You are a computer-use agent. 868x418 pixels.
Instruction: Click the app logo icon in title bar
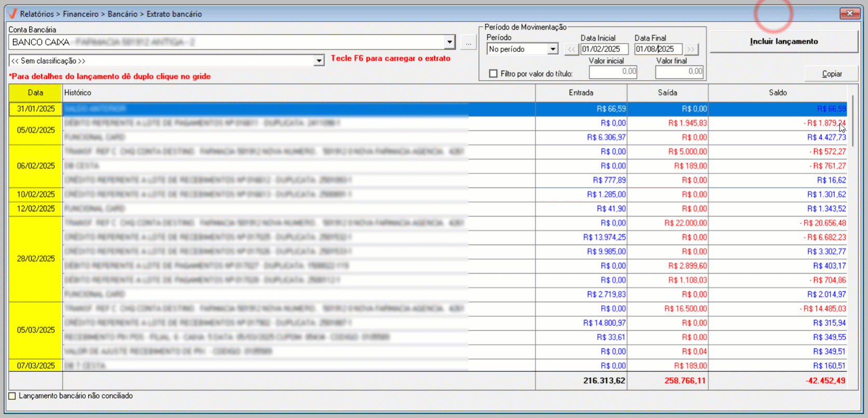point(12,13)
